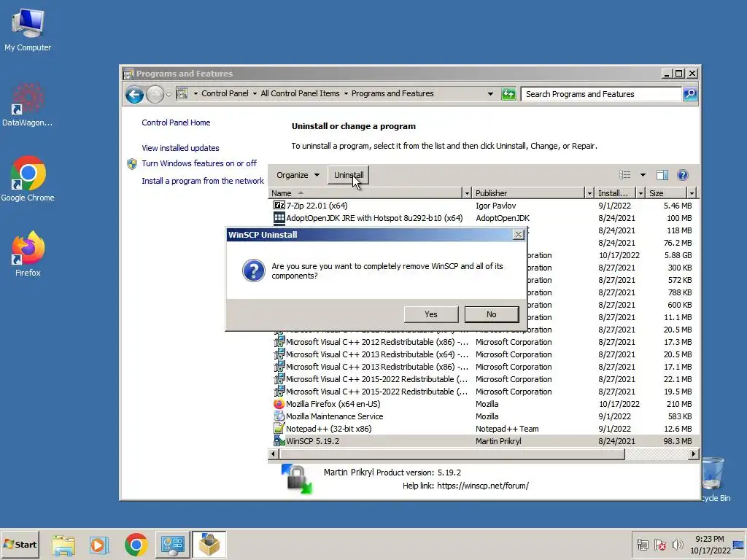
Task: Click horizontal scrollbar left arrow
Action: pyautogui.click(x=273, y=454)
